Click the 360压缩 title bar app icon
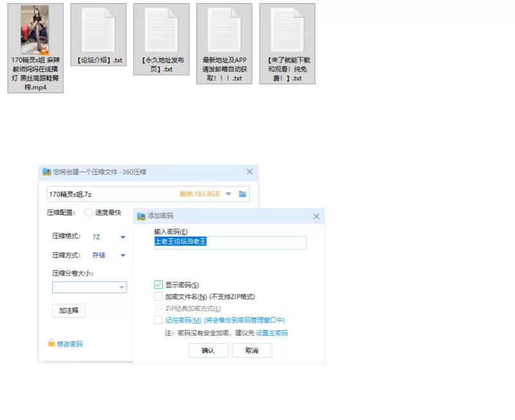This screenshot has width=515, height=420. pos(46,172)
